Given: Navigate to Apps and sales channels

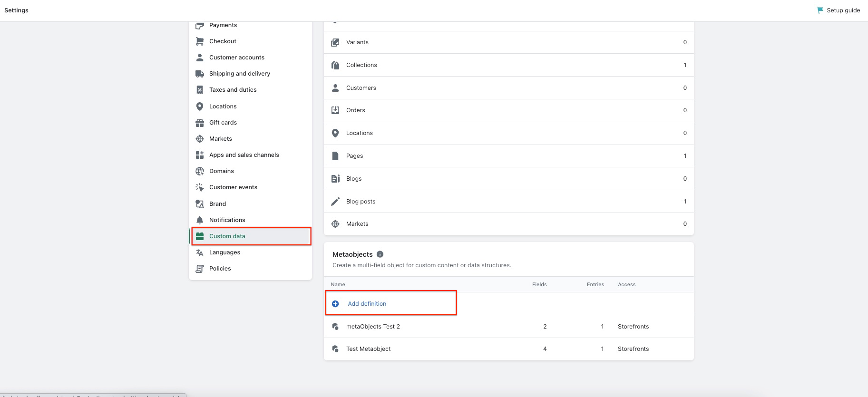Looking at the screenshot, I should [244, 155].
